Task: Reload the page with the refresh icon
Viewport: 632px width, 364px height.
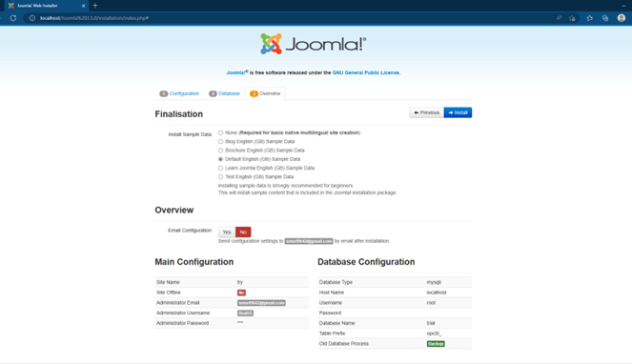Action: pos(13,18)
